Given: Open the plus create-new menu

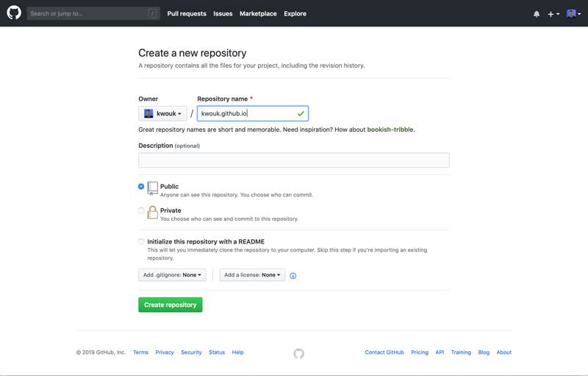Looking at the screenshot, I should [553, 14].
